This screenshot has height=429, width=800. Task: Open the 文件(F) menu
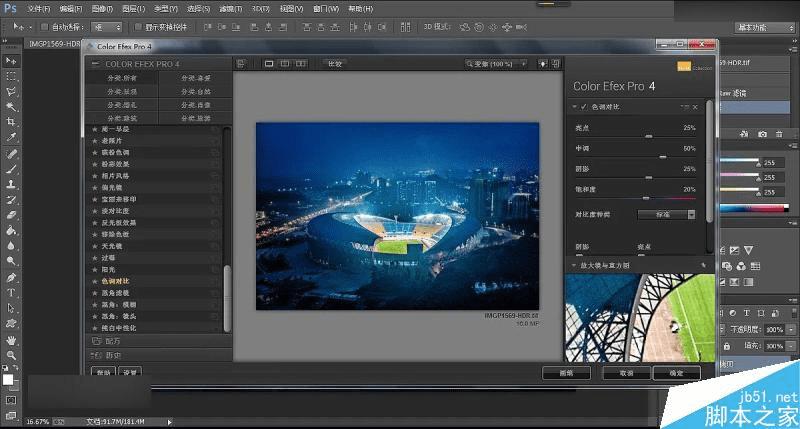point(38,9)
